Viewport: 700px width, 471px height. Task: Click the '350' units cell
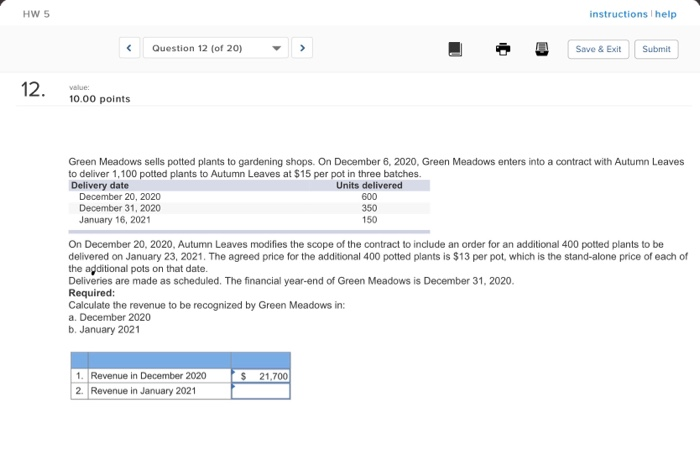point(369,208)
